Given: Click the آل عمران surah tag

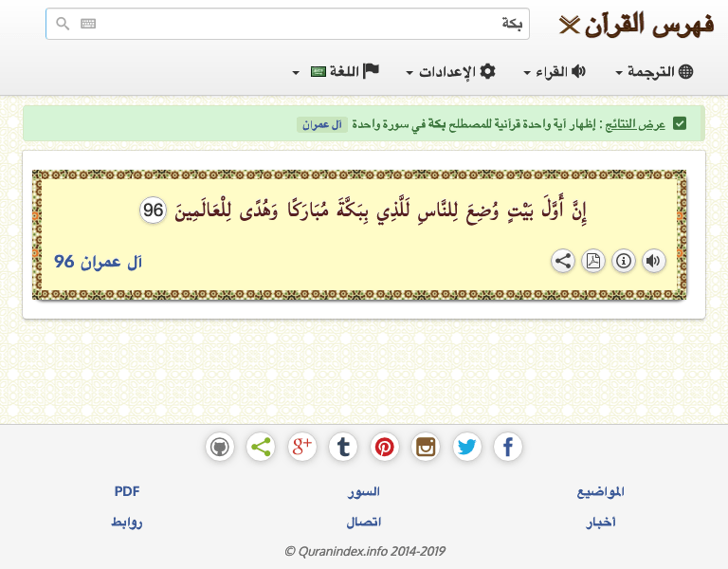Looking at the screenshot, I should (322, 124).
